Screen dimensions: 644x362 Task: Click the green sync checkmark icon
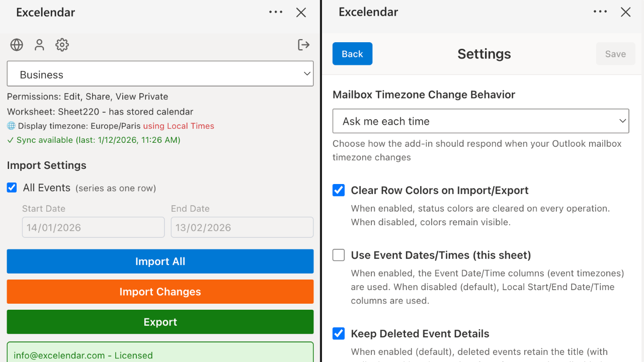click(x=10, y=140)
